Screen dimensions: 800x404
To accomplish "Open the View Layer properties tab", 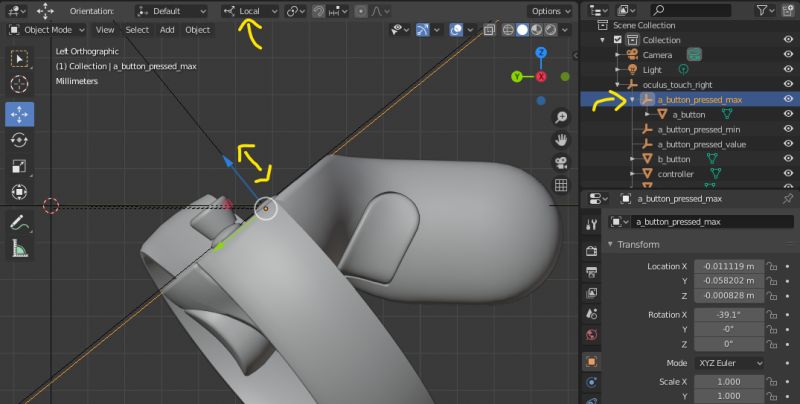I will pyautogui.click(x=592, y=293).
